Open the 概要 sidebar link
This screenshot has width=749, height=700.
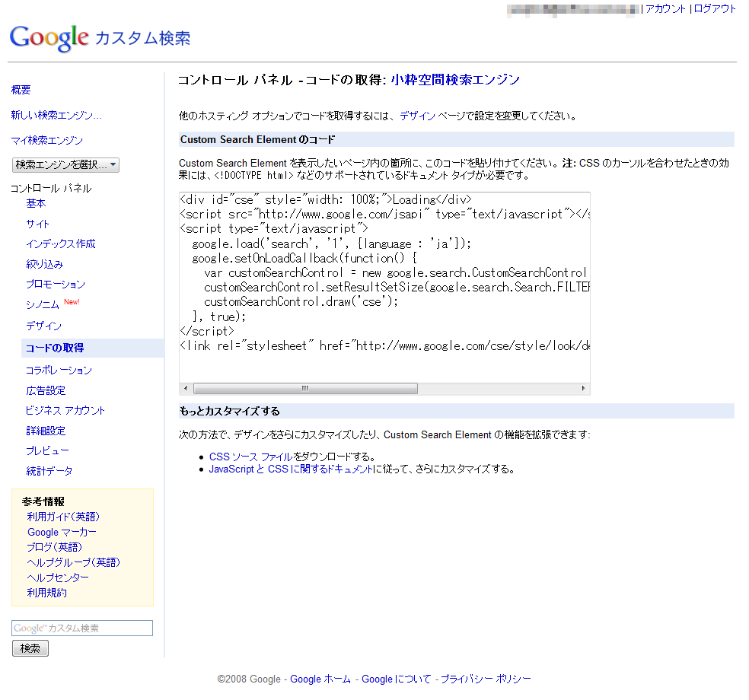pos(21,90)
